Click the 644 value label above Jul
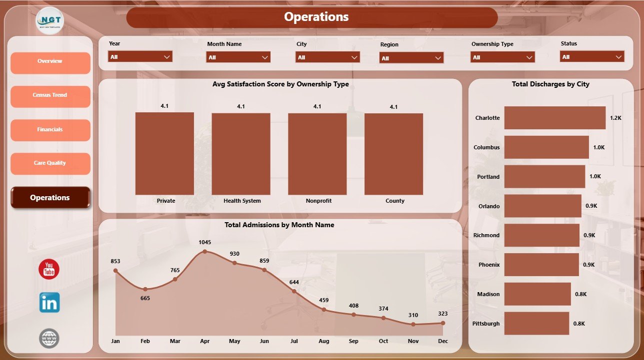The height and width of the screenshot is (360, 644). point(294,282)
